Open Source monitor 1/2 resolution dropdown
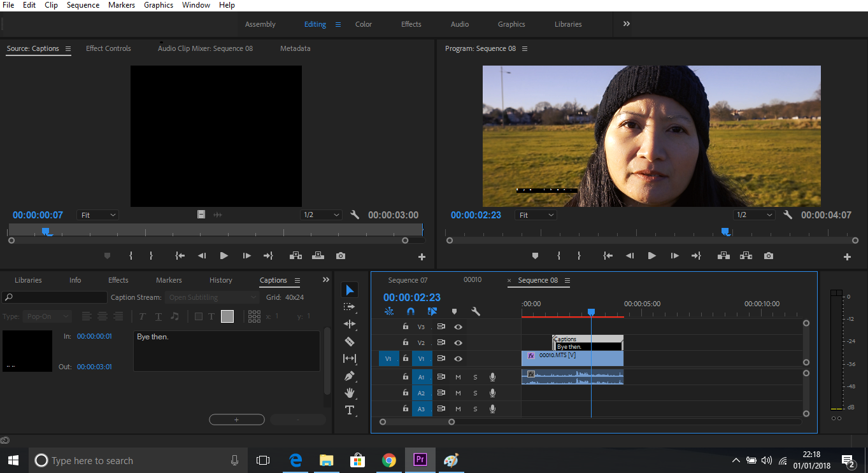 (321, 215)
